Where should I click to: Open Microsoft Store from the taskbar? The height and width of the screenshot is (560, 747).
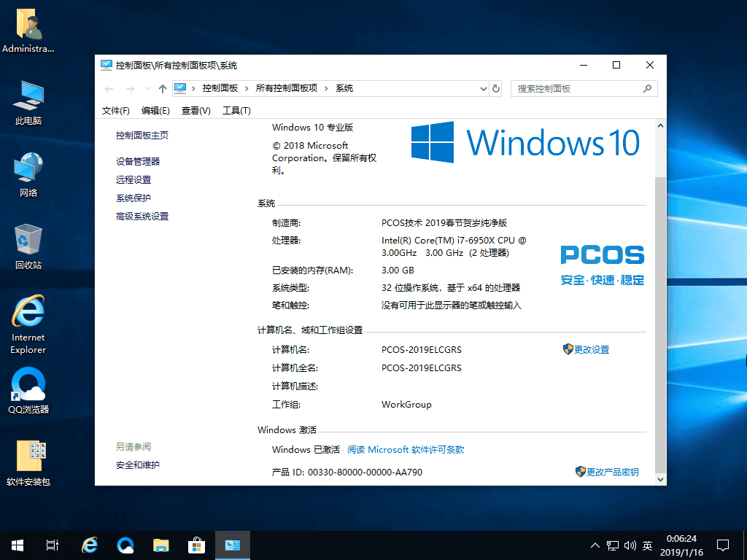pyautogui.click(x=196, y=545)
